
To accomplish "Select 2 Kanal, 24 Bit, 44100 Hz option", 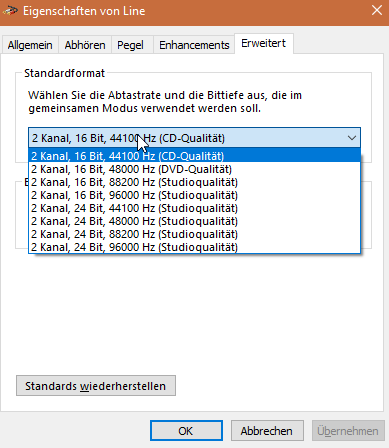I will pyautogui.click(x=194, y=208).
